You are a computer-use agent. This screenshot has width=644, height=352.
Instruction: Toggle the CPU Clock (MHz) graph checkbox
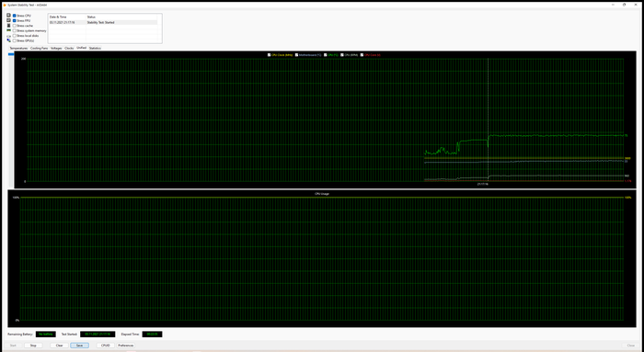coord(269,54)
